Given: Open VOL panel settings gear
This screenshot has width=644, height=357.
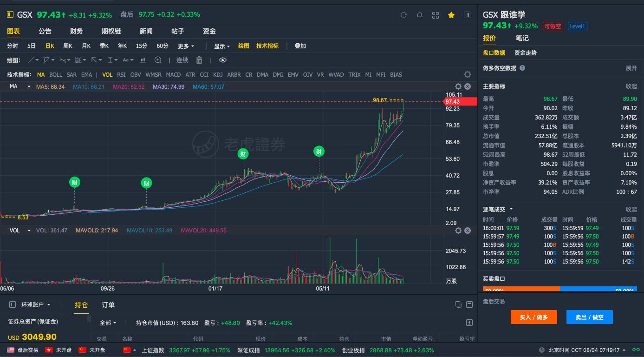Looking at the screenshot, I should [458, 231].
